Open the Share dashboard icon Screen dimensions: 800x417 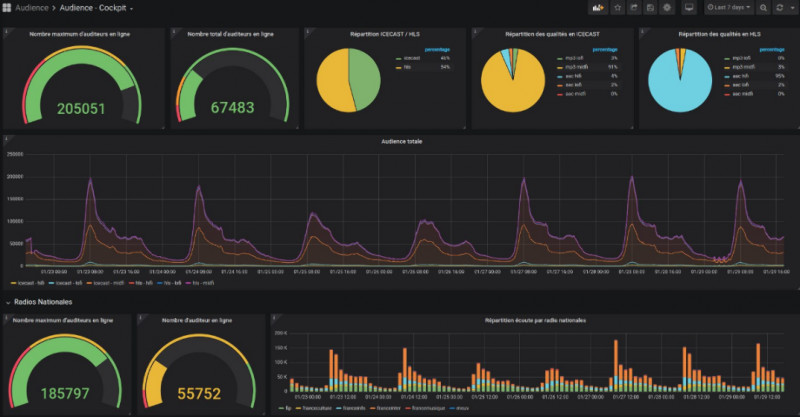click(635, 8)
